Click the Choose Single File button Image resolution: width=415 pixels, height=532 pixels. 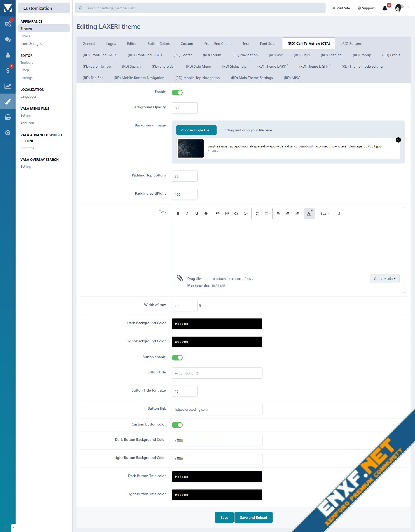pos(196,130)
